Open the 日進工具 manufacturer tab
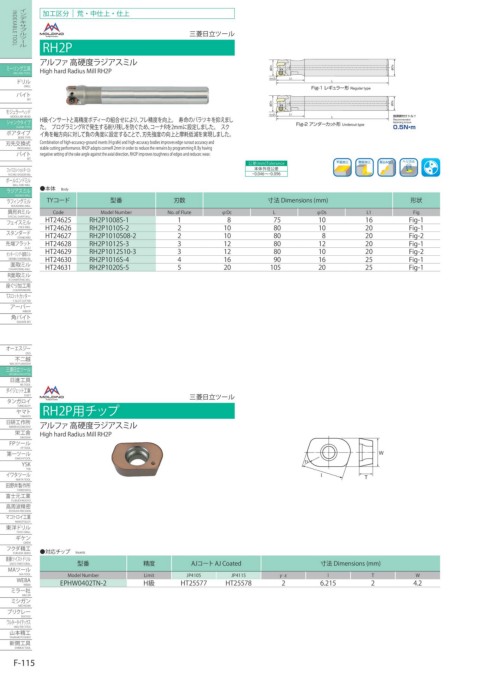 (x=16, y=381)
